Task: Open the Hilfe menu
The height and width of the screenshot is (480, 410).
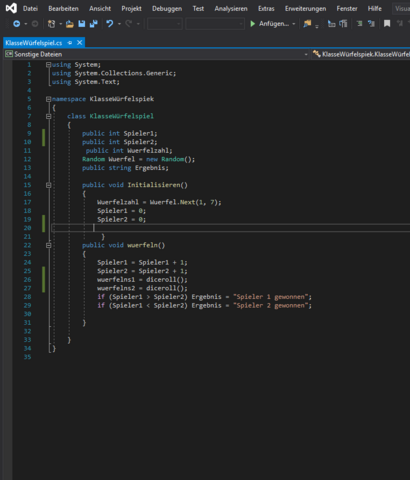Action: click(x=375, y=9)
